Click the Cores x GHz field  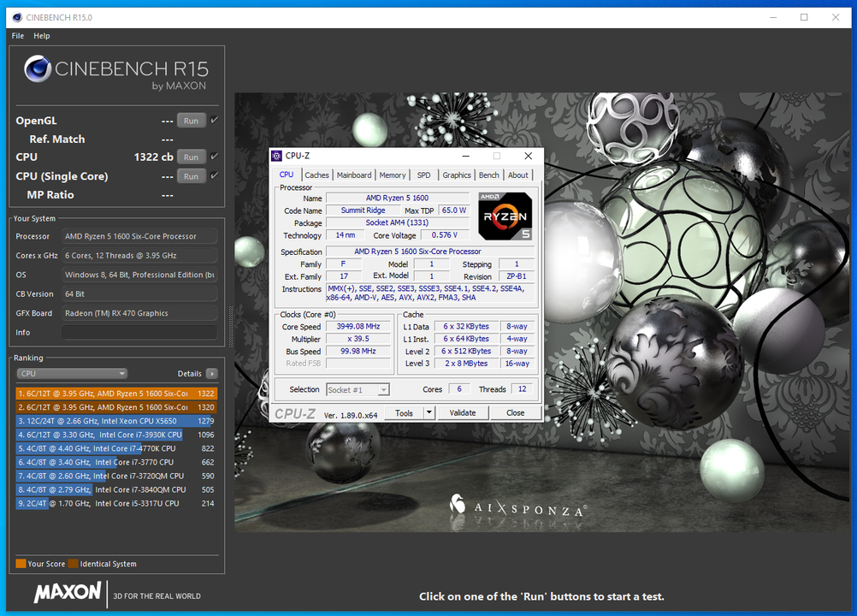tap(139, 255)
